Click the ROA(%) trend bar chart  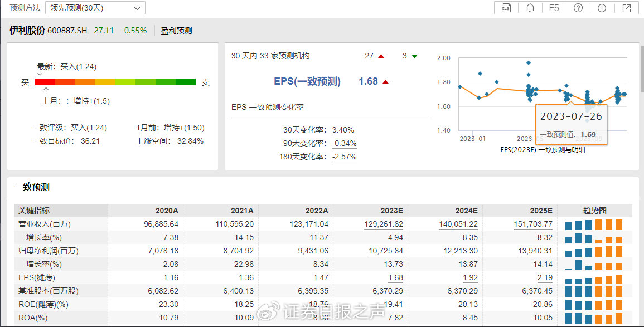click(594, 318)
